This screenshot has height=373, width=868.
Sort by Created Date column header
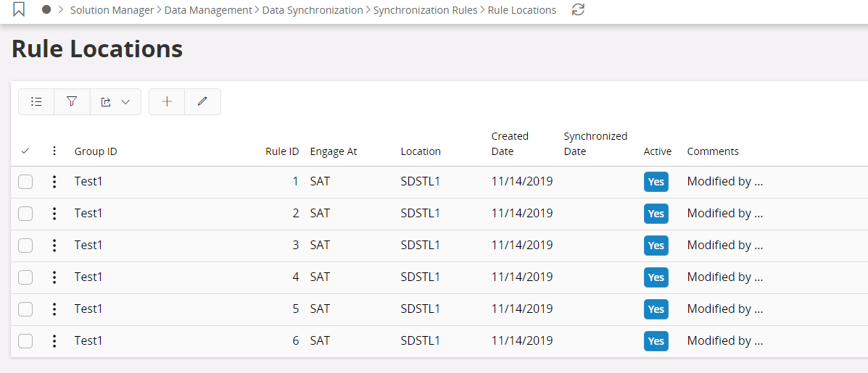coord(510,143)
